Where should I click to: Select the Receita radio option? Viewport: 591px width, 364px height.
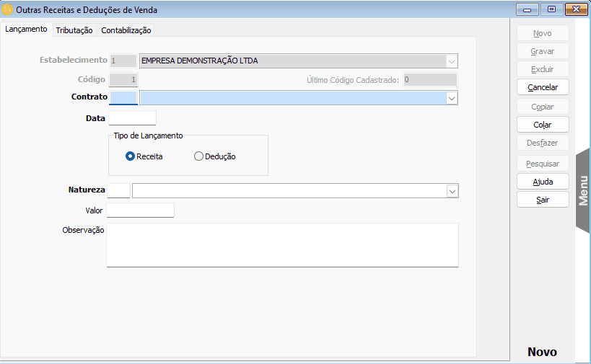click(131, 156)
